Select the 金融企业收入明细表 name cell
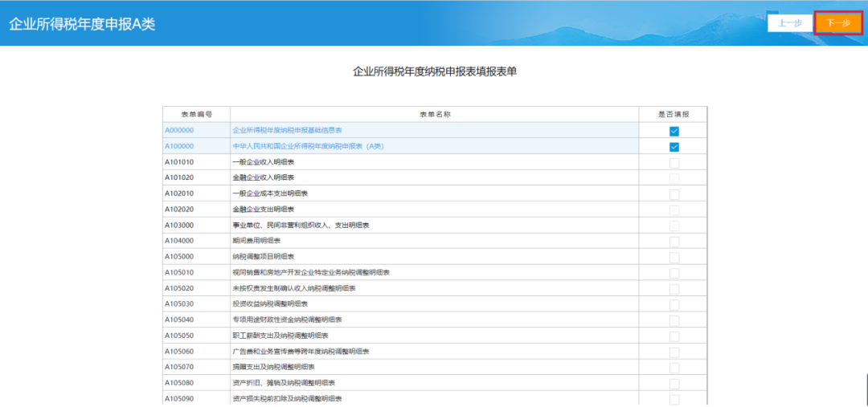 tap(436, 177)
